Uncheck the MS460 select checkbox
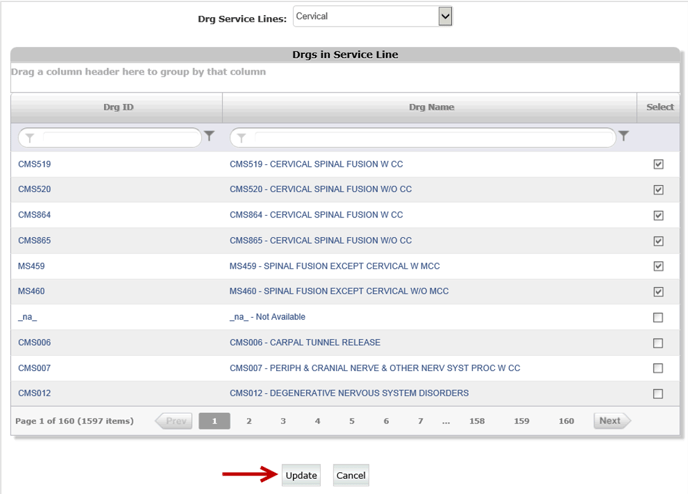 658,292
